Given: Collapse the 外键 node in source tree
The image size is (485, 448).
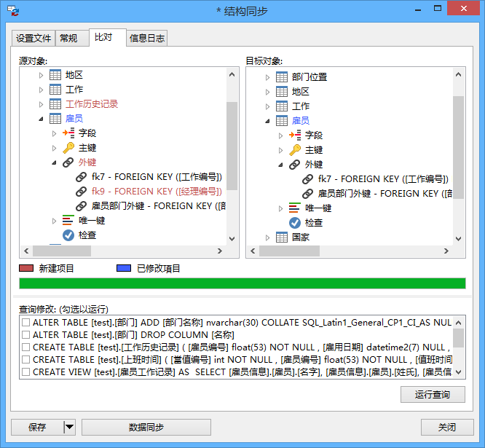Looking at the screenshot, I should coord(54,162).
